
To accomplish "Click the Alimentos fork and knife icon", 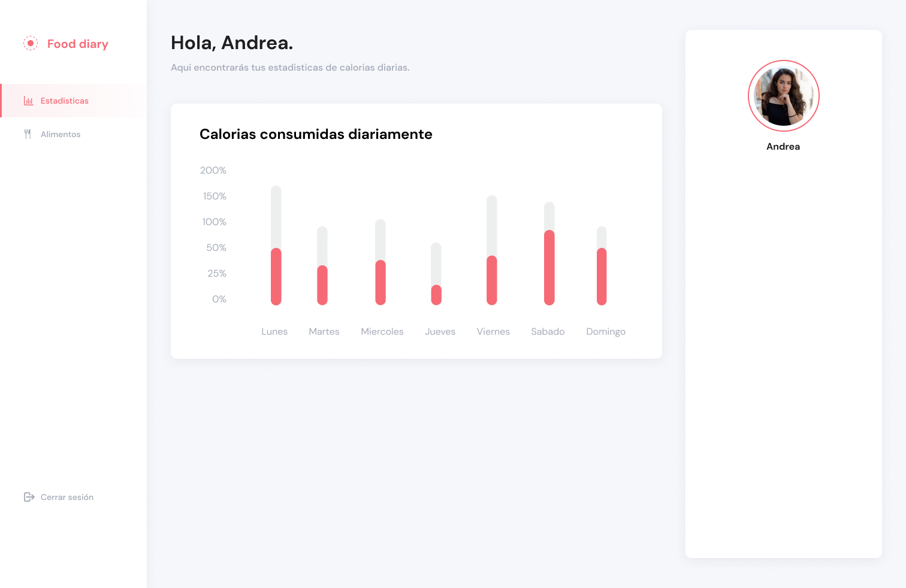I will pos(28,134).
